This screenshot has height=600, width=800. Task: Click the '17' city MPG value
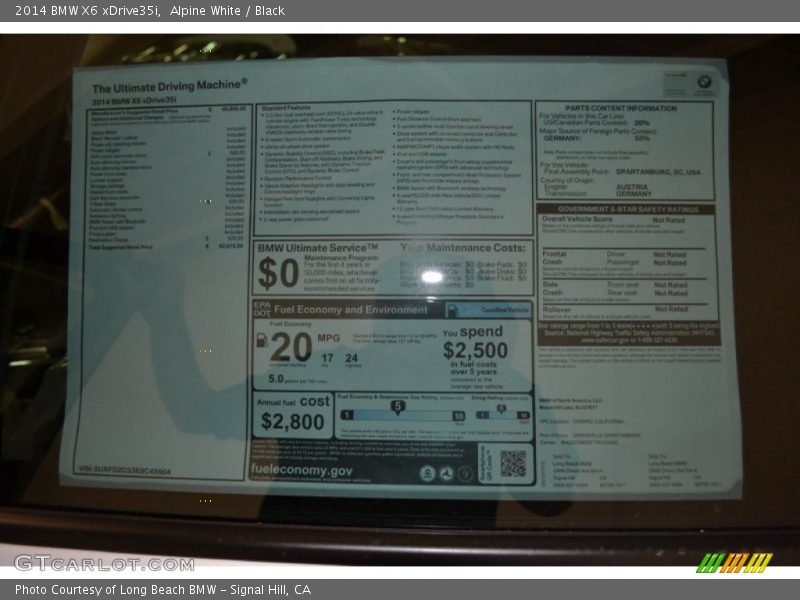[x=327, y=358]
